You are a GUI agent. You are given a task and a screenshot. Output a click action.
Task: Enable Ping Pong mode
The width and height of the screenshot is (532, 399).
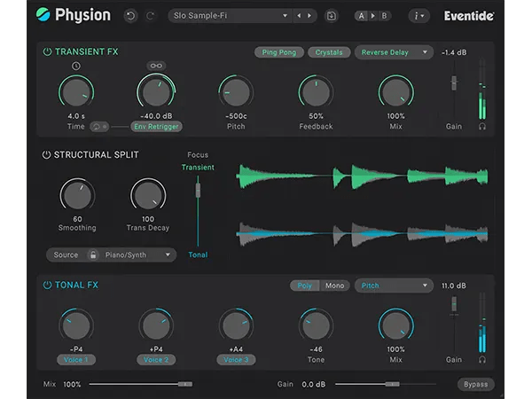tap(279, 52)
